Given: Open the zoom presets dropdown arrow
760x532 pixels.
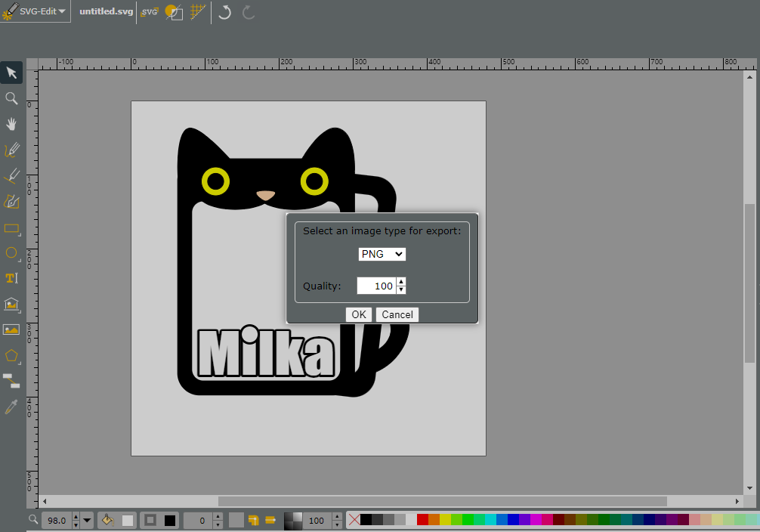Looking at the screenshot, I should point(87,521).
